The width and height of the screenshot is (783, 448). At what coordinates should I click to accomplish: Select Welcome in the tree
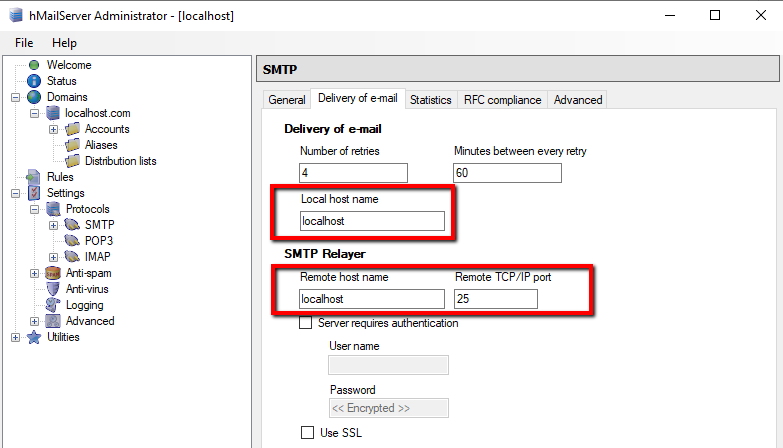tap(69, 65)
